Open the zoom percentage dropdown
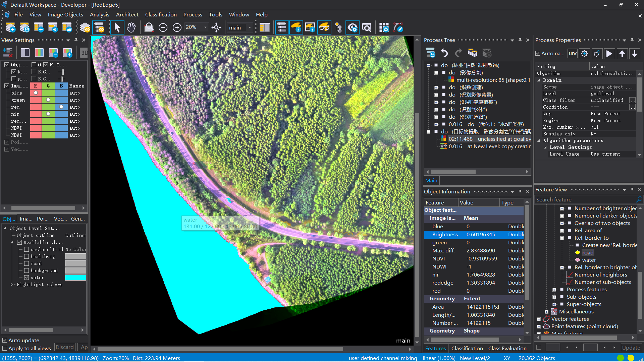 click(x=206, y=27)
